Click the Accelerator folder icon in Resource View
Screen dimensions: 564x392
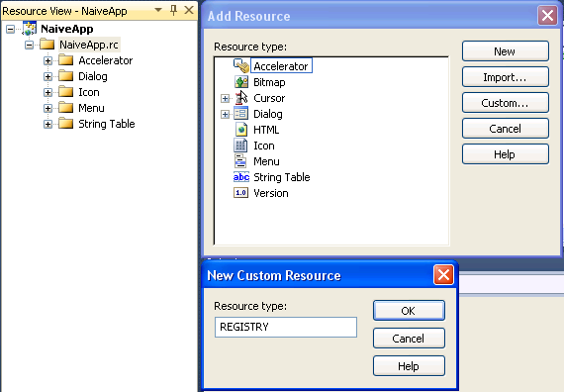66,60
